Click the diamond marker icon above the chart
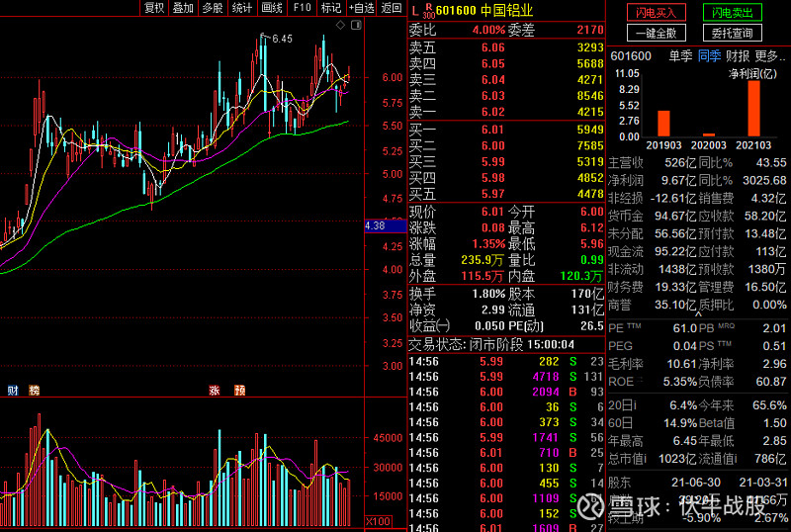 340,25
